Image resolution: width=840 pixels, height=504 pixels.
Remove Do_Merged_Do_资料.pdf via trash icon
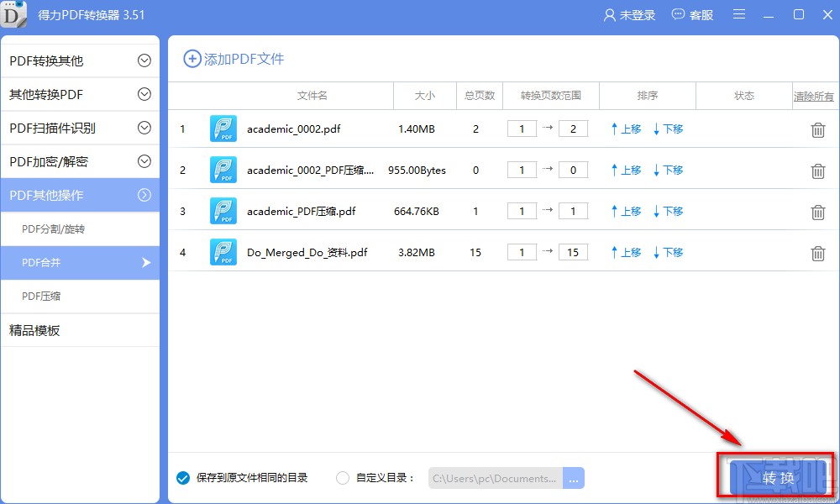(817, 254)
